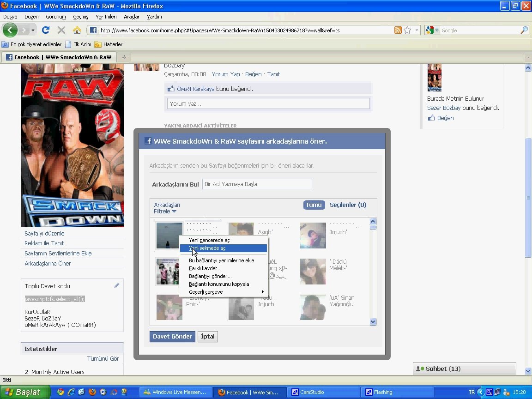
Task: Click the Arkadaşlarına Öner link
Action: coord(48,264)
